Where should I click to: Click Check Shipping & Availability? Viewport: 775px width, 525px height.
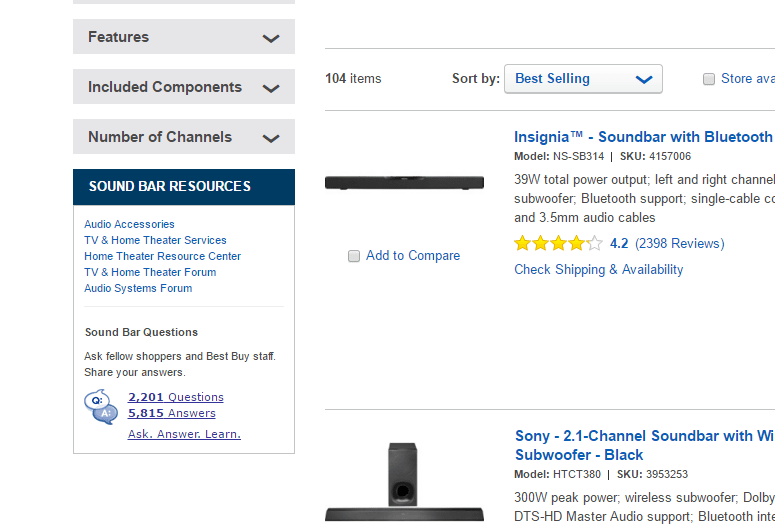tap(599, 269)
